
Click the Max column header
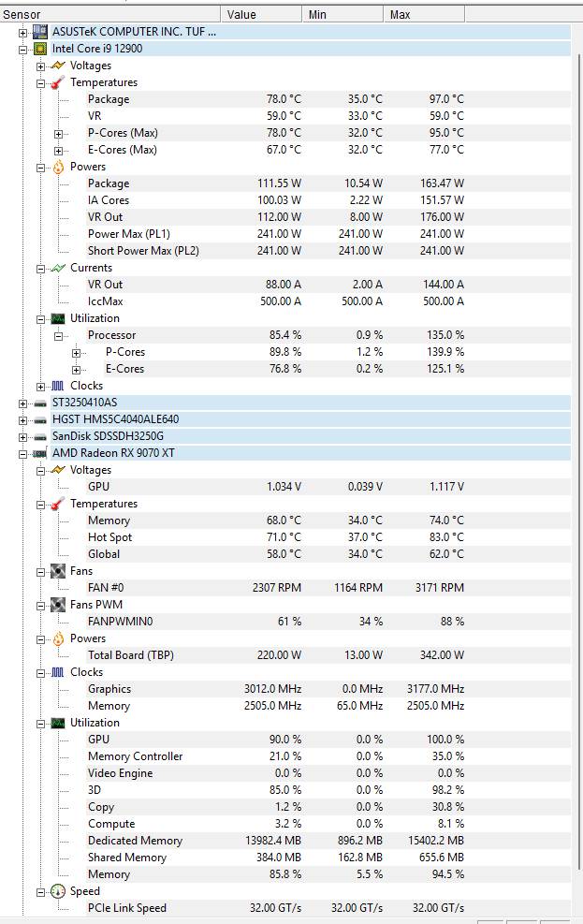click(x=424, y=15)
